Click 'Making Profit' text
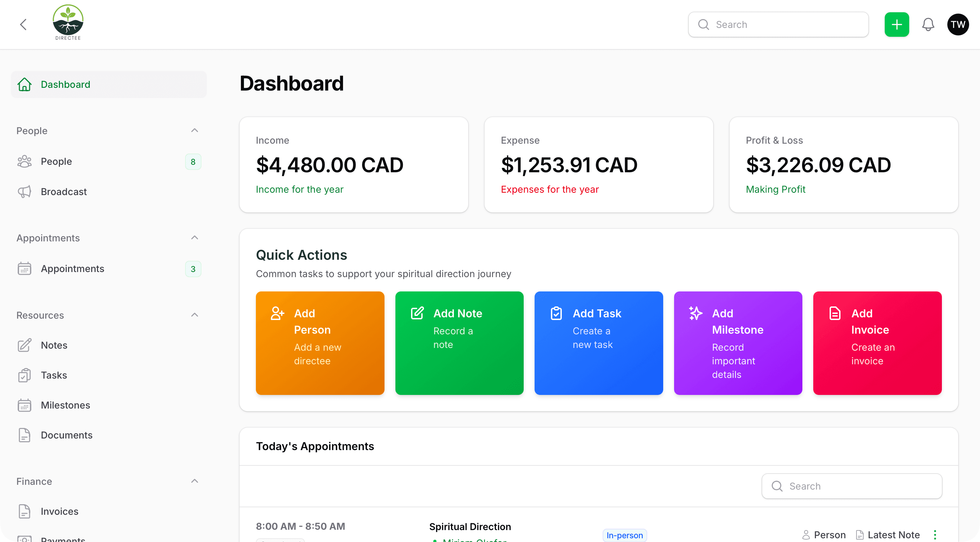The height and width of the screenshot is (542, 980). 776,190
